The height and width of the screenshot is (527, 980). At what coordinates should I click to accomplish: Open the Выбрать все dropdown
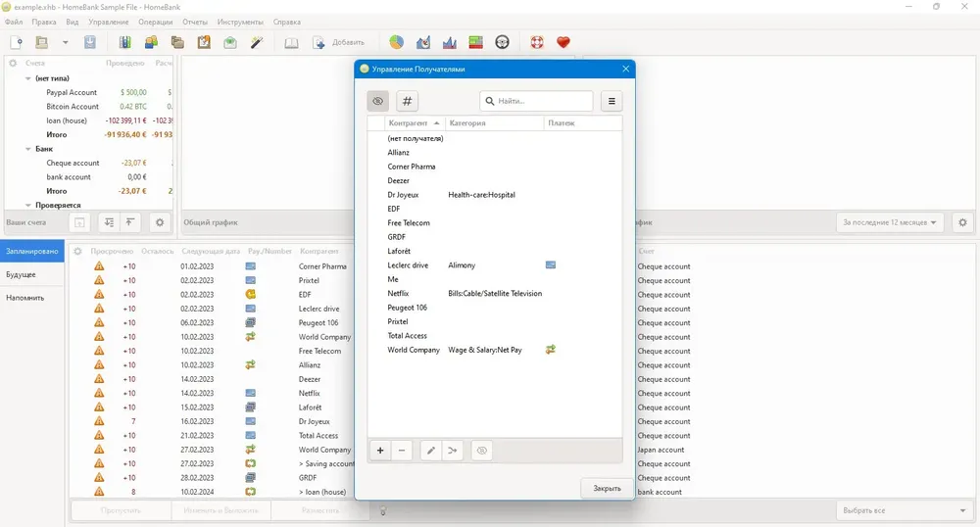point(904,510)
